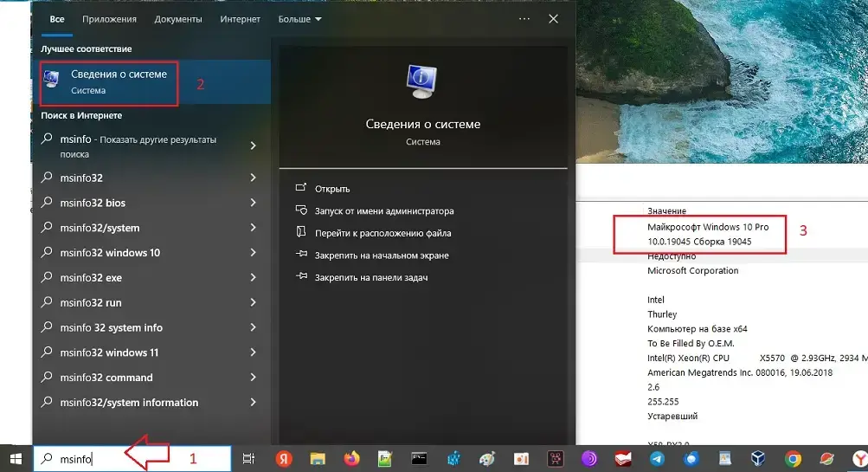
Task: Expand arrow for msinfo web results
Action: 253,145
